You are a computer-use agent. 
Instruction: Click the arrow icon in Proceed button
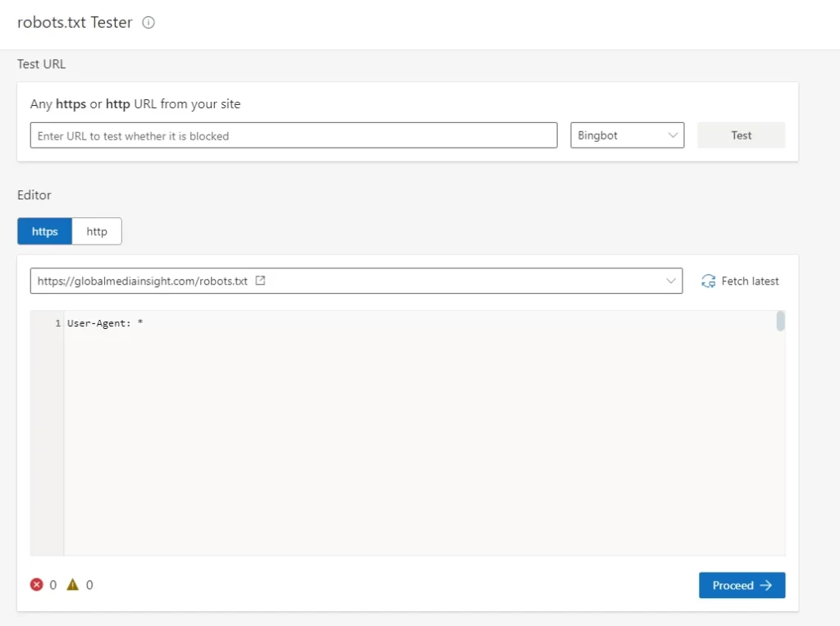(766, 585)
